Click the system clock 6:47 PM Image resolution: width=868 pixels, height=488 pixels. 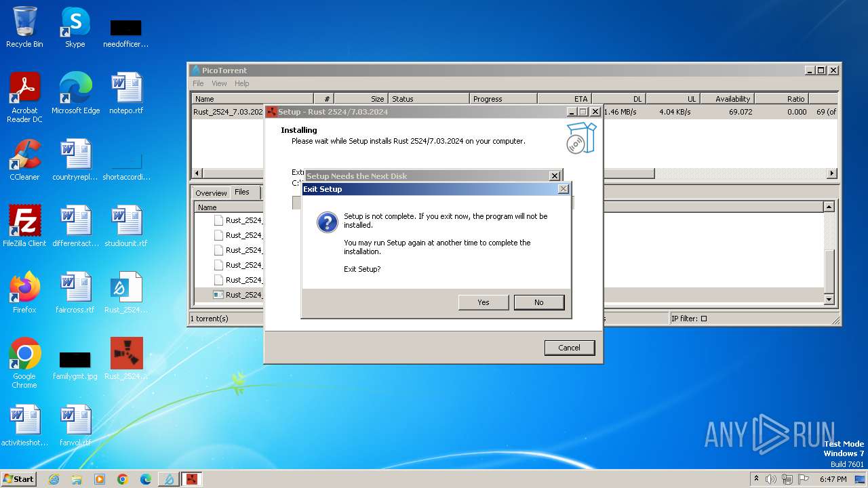[x=833, y=479]
